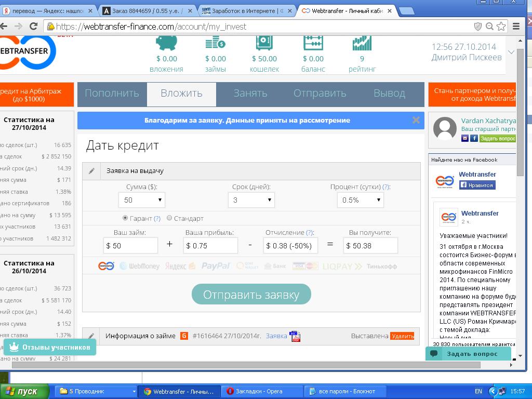The height and width of the screenshot is (399, 532).
Task: Select the PayPal payment logo
Action: pos(216,266)
